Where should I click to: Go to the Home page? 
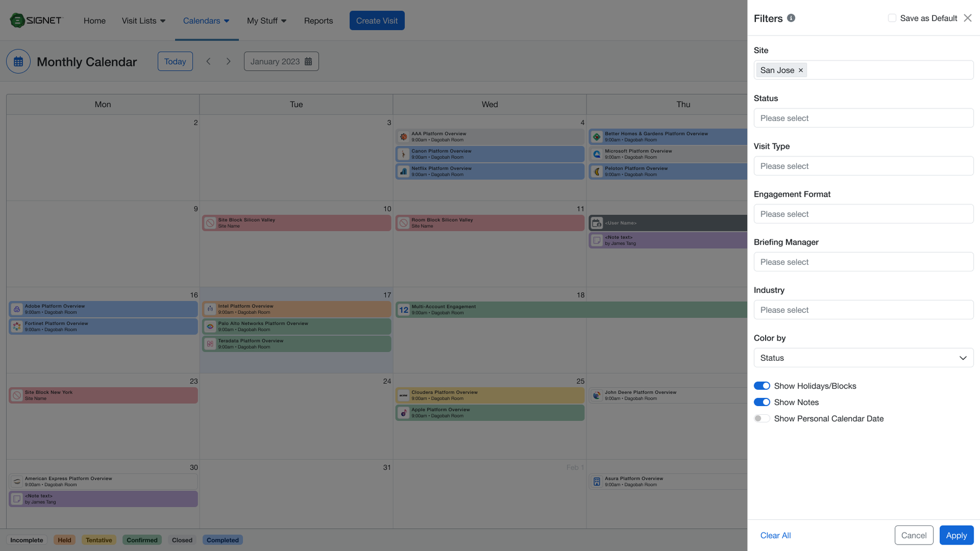tap(94, 21)
